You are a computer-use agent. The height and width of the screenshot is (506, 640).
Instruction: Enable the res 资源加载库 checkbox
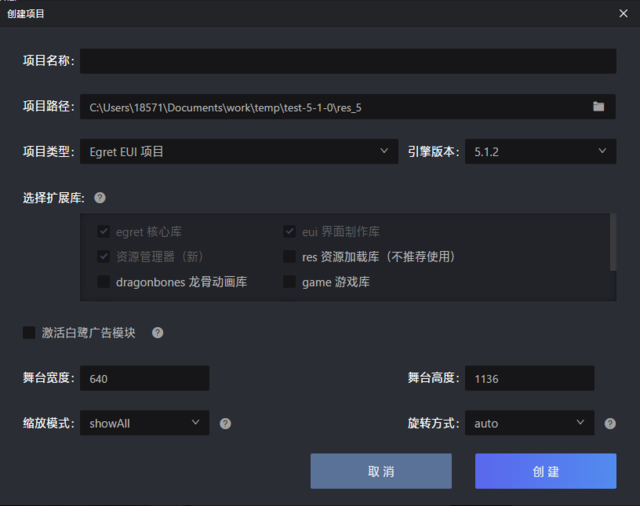click(x=289, y=257)
